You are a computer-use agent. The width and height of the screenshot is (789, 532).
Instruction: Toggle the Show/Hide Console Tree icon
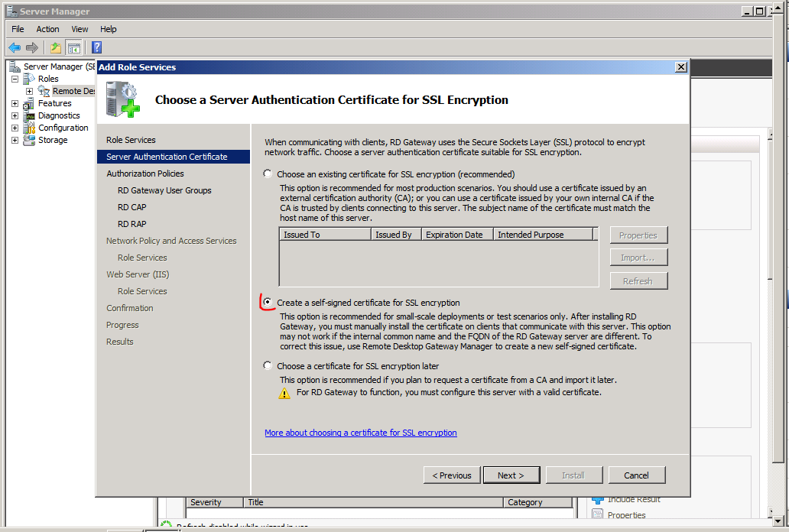pyautogui.click(x=73, y=48)
